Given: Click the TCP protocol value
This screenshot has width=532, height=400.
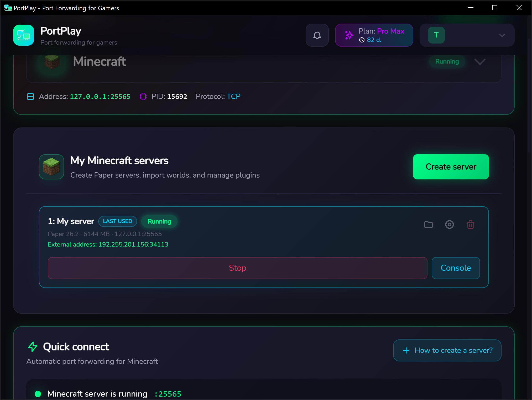Looking at the screenshot, I should [233, 97].
